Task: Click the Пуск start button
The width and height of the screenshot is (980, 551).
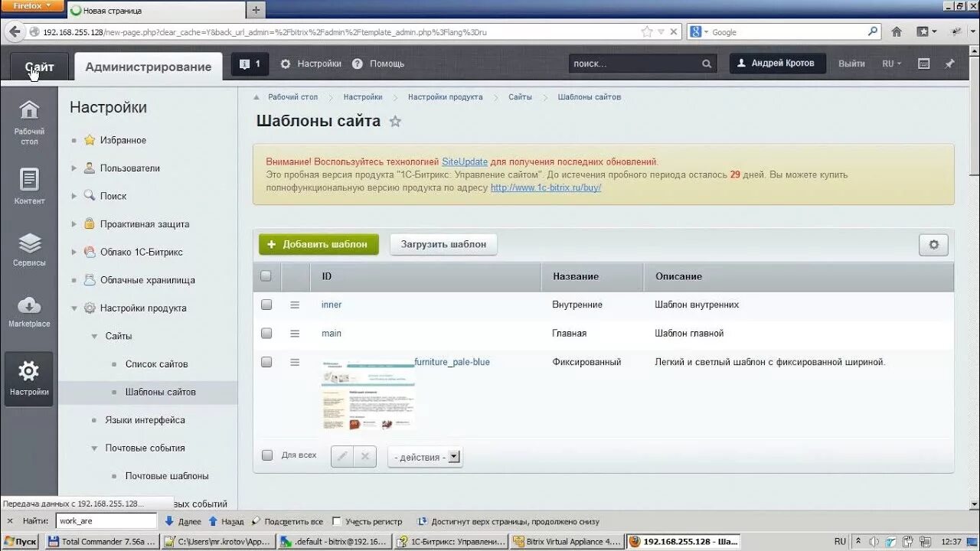Action: [21, 541]
